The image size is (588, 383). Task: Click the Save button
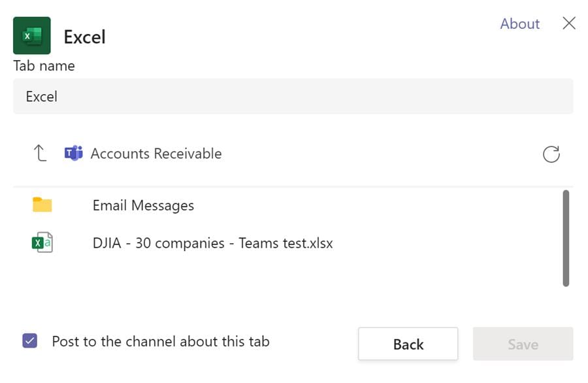[522, 344]
